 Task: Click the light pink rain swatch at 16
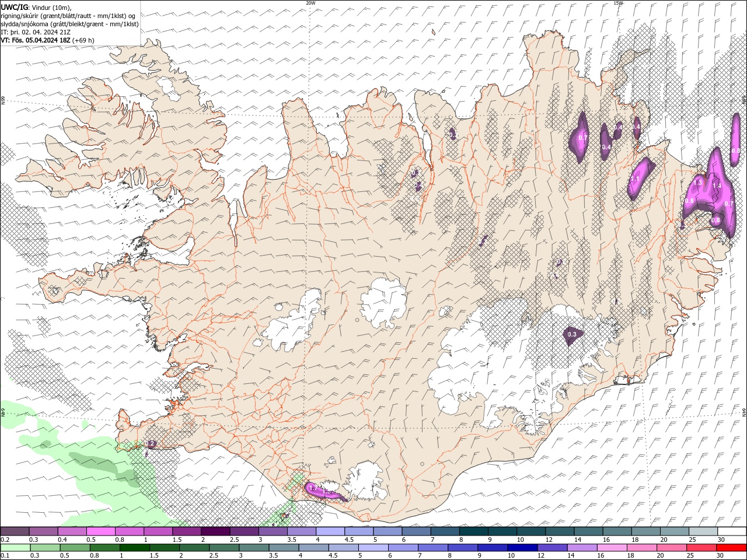[612, 548]
